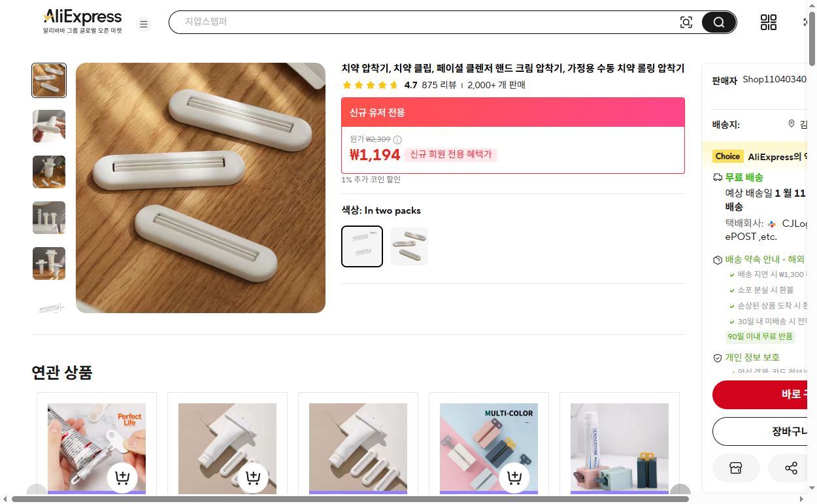Screen dimensions: 817x504
Task: Open the QR code app download panel
Action: coord(769,22)
